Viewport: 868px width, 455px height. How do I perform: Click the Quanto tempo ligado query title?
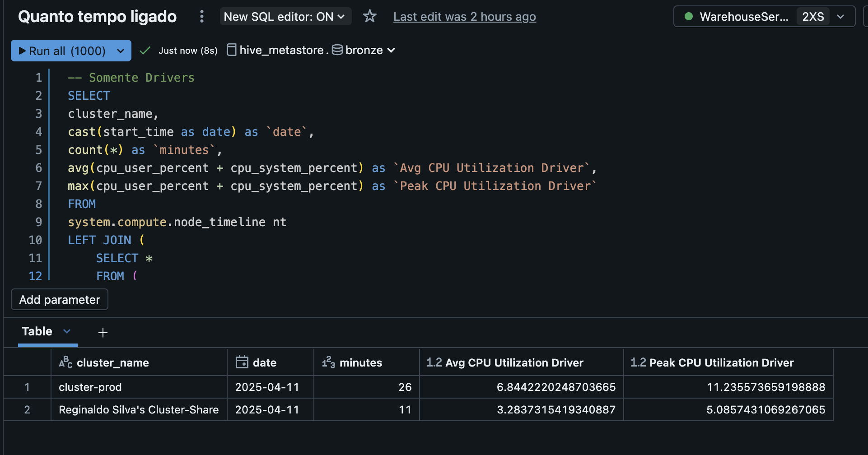97,17
